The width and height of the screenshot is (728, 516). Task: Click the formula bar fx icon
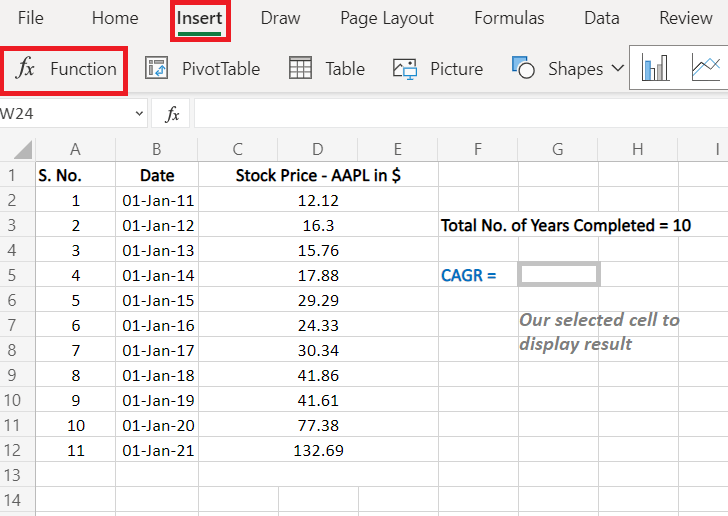172,114
